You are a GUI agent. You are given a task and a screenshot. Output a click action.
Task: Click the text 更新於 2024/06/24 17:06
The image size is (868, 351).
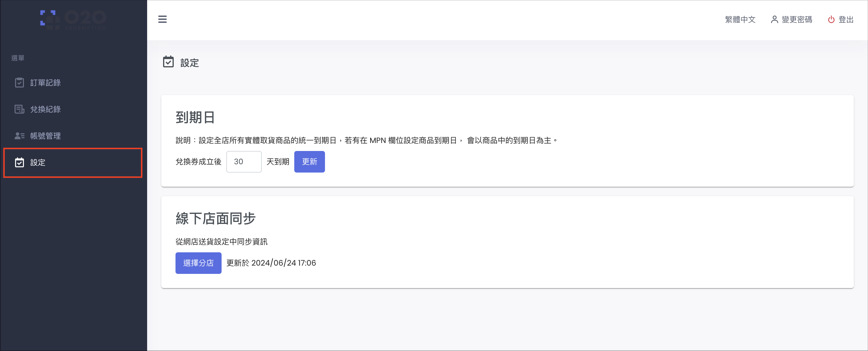pos(271,263)
